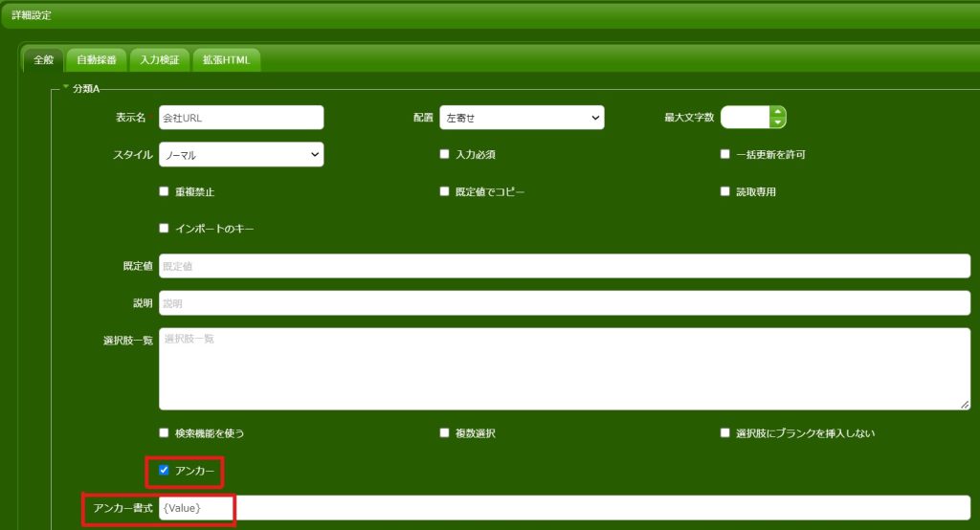Switch to the 全般 tab
The height and width of the screenshot is (530, 980).
[43, 60]
